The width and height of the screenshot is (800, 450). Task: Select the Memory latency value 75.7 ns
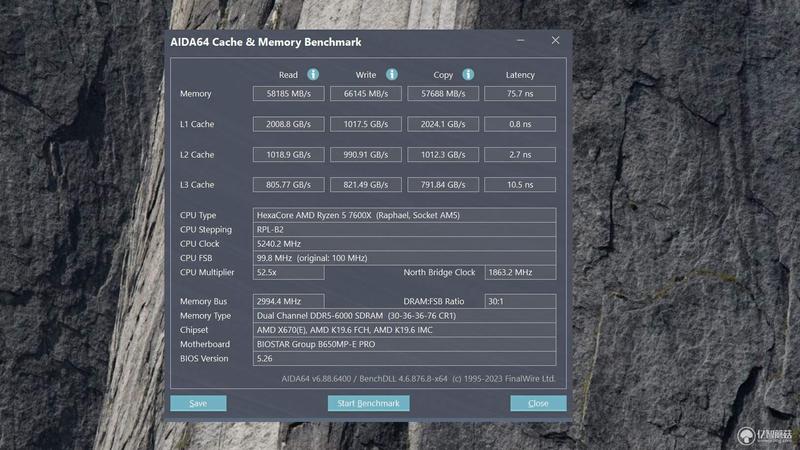click(x=520, y=93)
